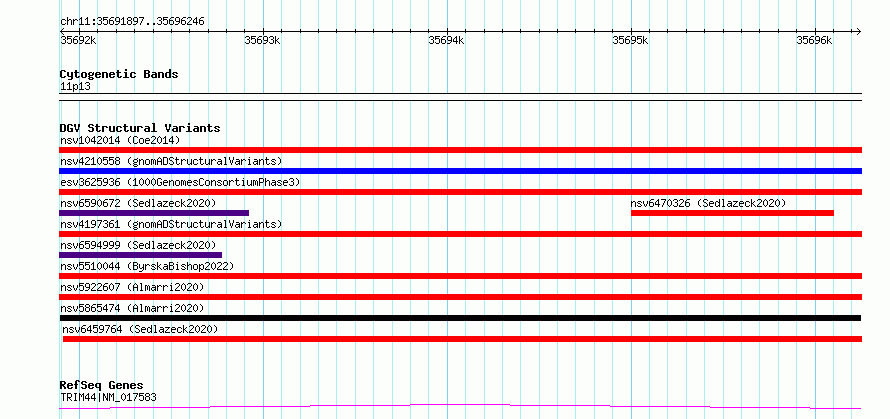Click the chr11:35691897..35696246 coordinate text

point(132,22)
